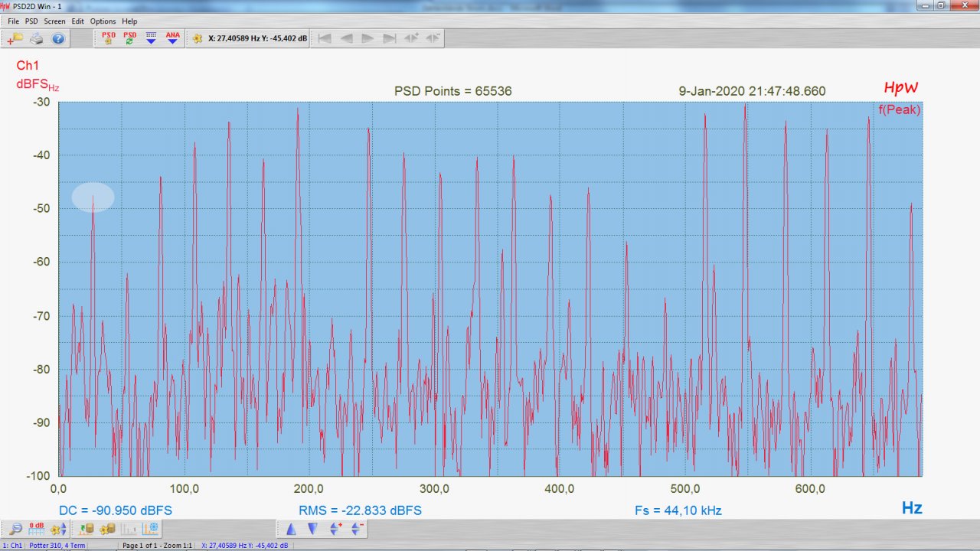Click the printer icon in toolbar
Screen dimensions: 980x551
tap(36, 38)
